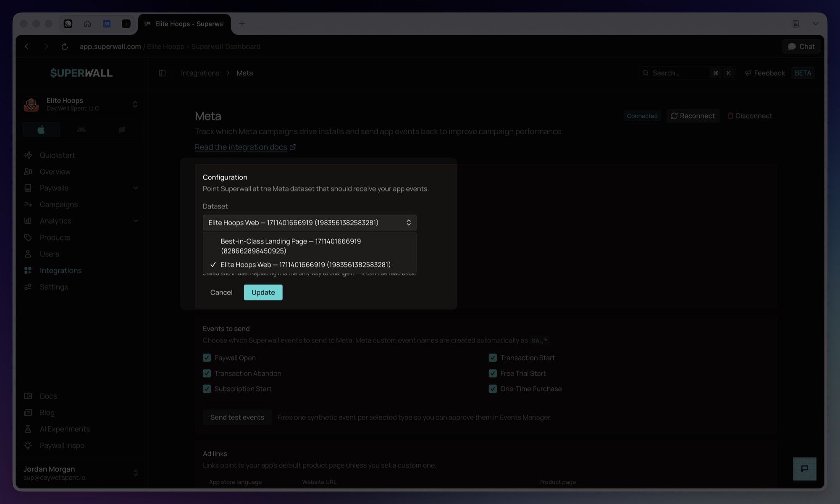
Task: Expand the Paywalls sidebar section
Action: [136, 188]
